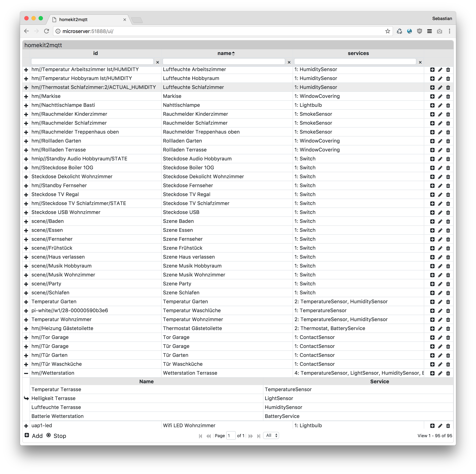
Task: Delete the Nahttischlampe accessory with trash icon
Action: [x=448, y=105]
